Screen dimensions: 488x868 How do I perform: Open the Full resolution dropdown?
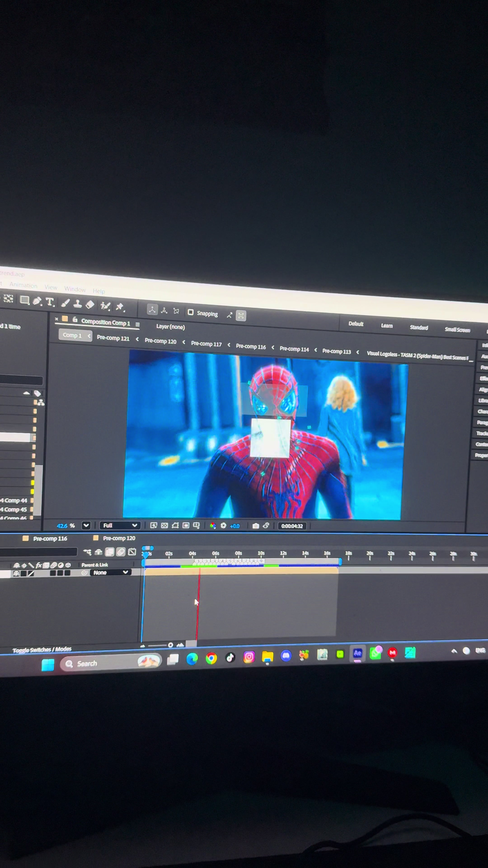pyautogui.click(x=120, y=525)
